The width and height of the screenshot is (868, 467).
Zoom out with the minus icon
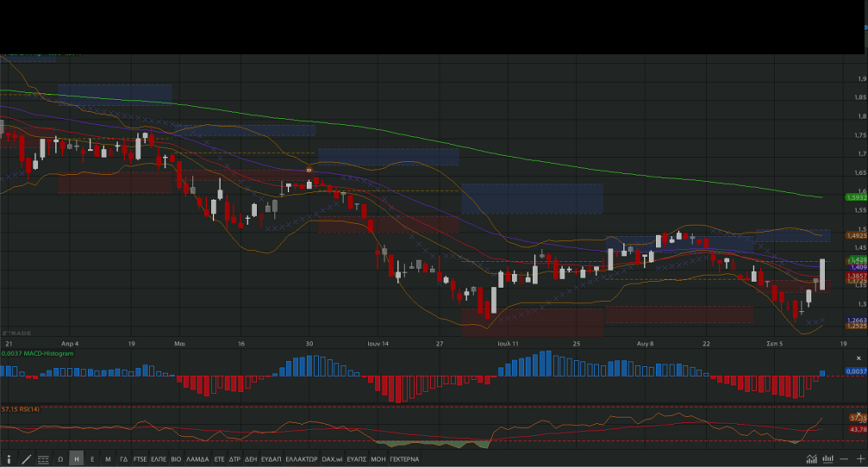pos(844,458)
